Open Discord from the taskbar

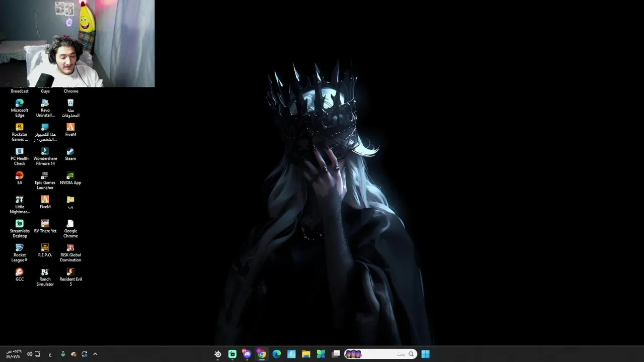click(247, 354)
